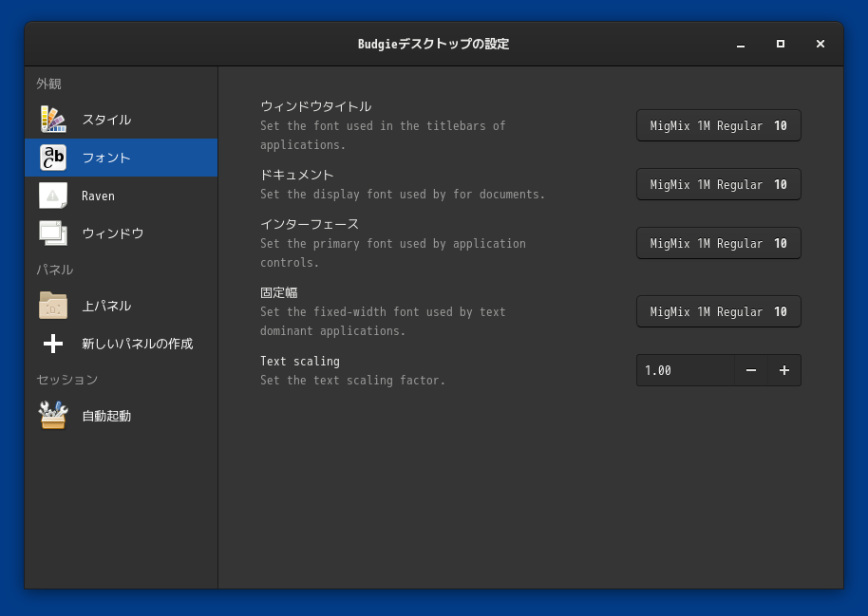Close the Budgie settings window
This screenshot has width=868, height=616.
click(821, 44)
